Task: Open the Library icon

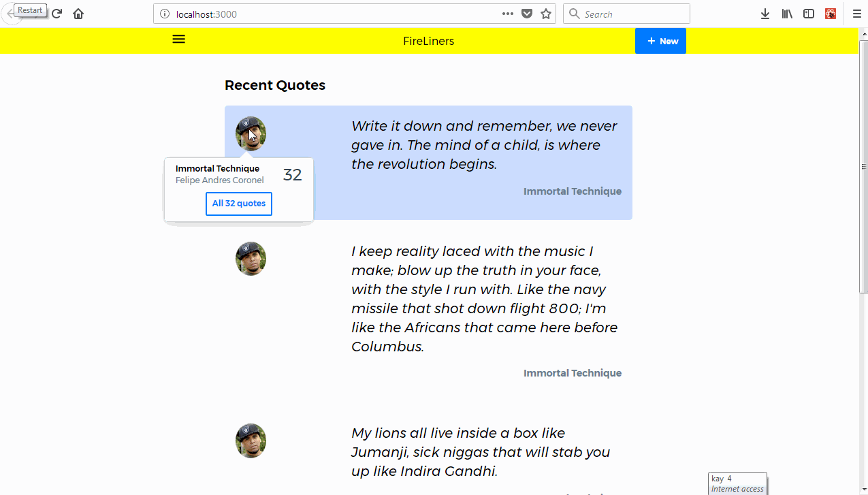Action: click(x=787, y=14)
